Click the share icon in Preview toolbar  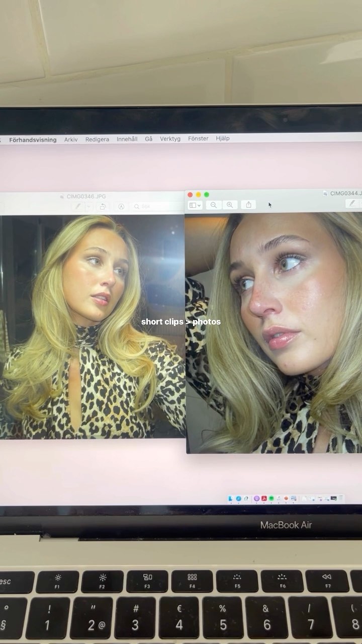(248, 205)
